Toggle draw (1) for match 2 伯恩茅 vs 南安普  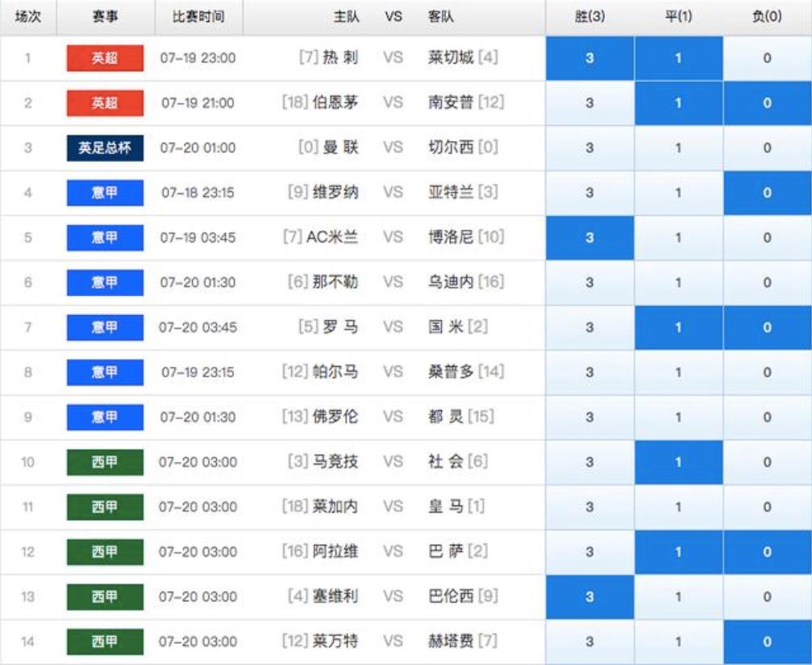pyautogui.click(x=678, y=103)
